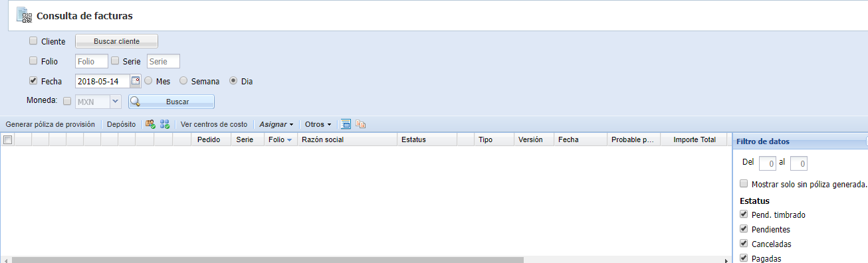Image resolution: width=868 pixels, height=263 pixels.
Task: Click the left arrow of horizontal scrollbar
Action: pos(5,260)
